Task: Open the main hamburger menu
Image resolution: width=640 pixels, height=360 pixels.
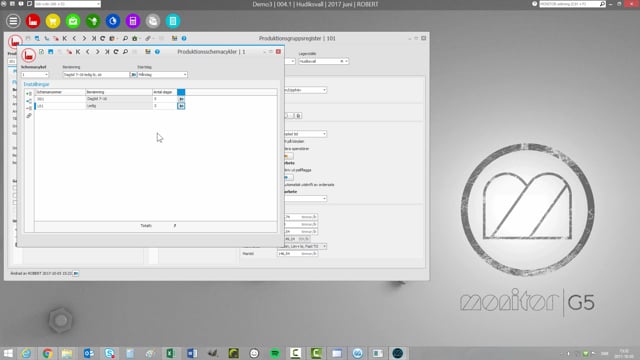Action: 13,21
